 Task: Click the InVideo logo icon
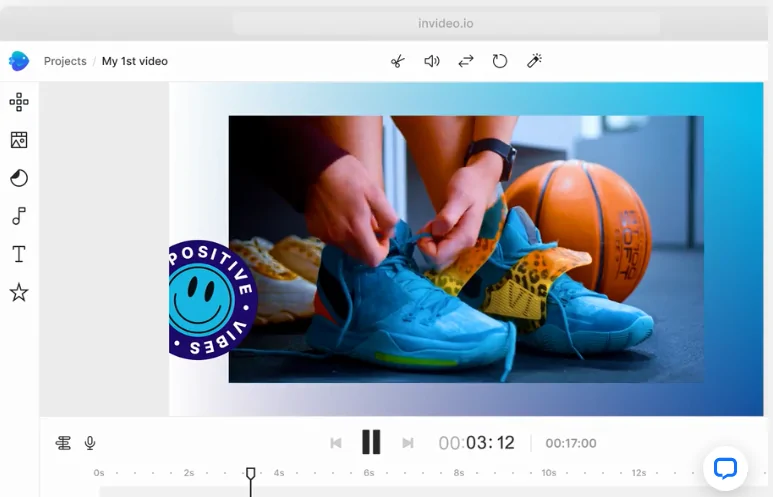coord(19,61)
